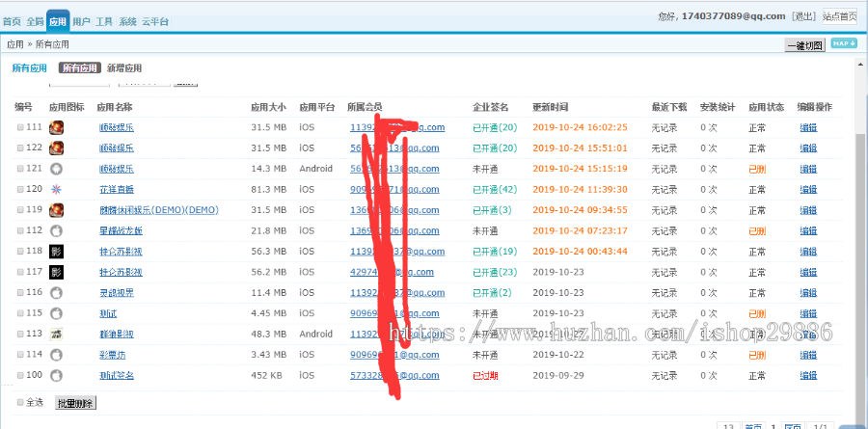Open the app name link in row 120

(117, 189)
